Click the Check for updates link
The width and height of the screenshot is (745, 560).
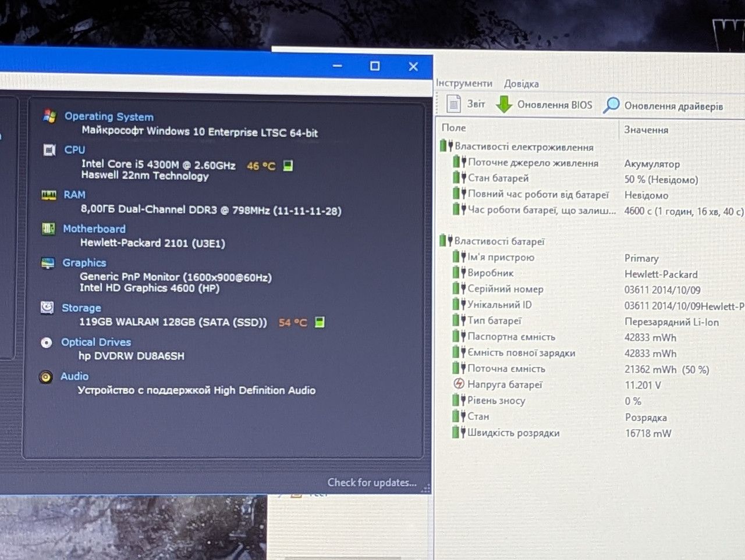point(372,482)
